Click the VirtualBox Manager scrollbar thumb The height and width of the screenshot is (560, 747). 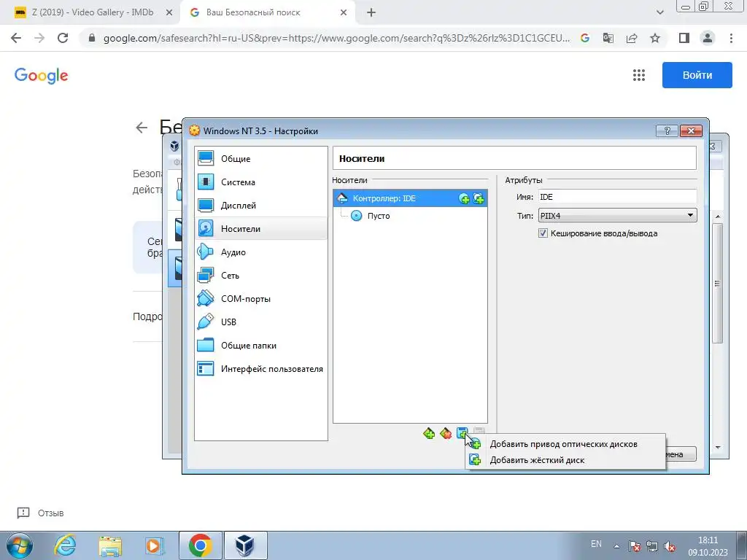718,284
